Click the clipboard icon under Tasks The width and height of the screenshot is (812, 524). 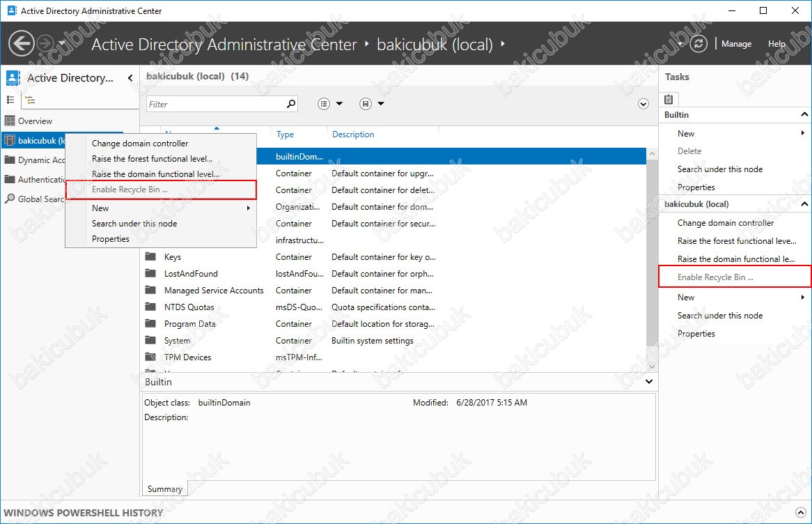coord(669,99)
